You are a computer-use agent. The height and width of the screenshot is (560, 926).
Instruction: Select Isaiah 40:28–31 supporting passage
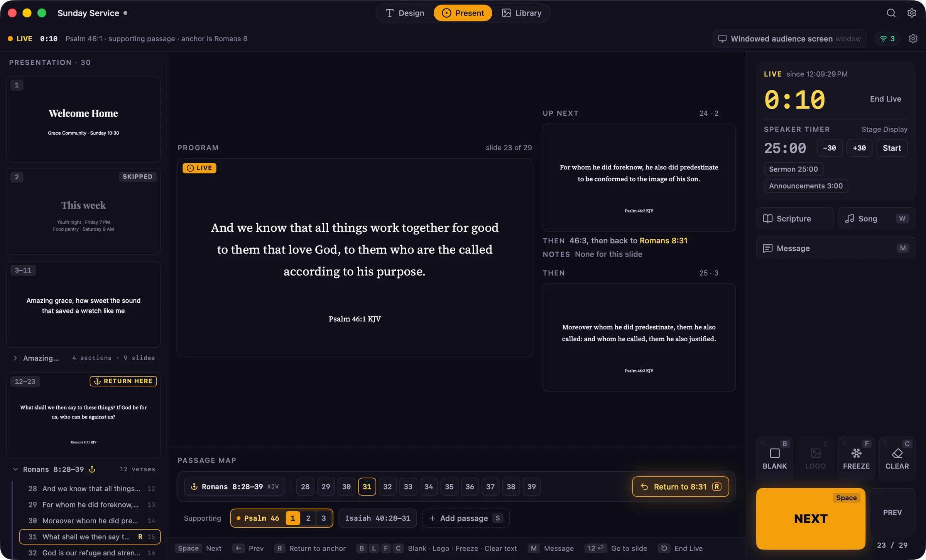pos(377,518)
